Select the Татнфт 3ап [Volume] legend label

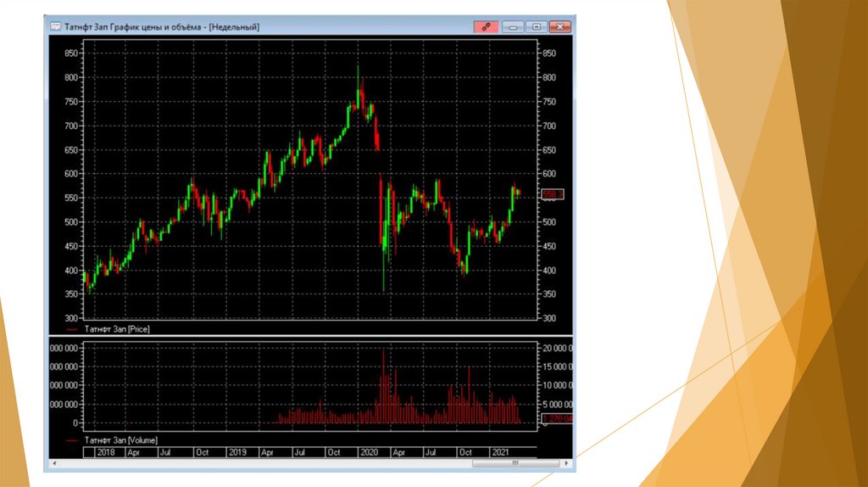coord(120,440)
